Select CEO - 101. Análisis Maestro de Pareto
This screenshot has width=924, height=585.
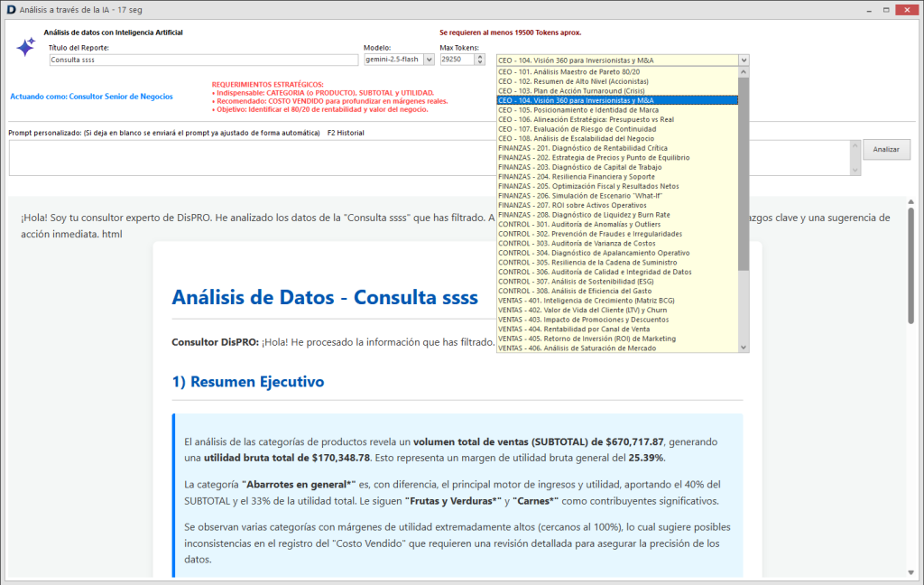click(x=568, y=71)
